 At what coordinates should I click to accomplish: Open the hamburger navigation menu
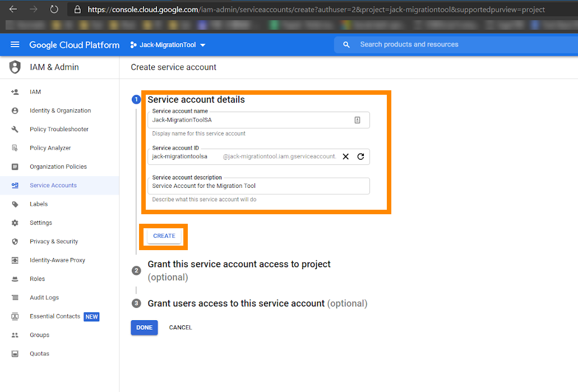point(15,45)
